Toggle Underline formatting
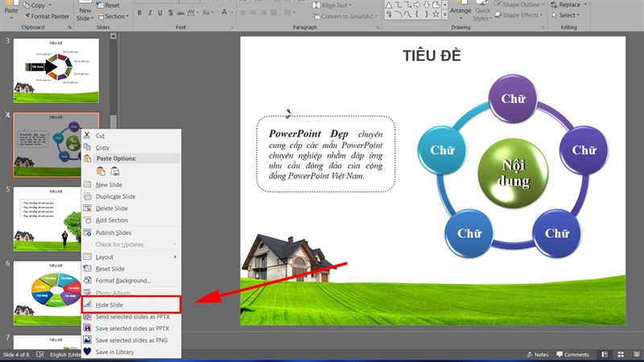Image resolution: width=644 pixels, height=362 pixels. click(x=159, y=13)
